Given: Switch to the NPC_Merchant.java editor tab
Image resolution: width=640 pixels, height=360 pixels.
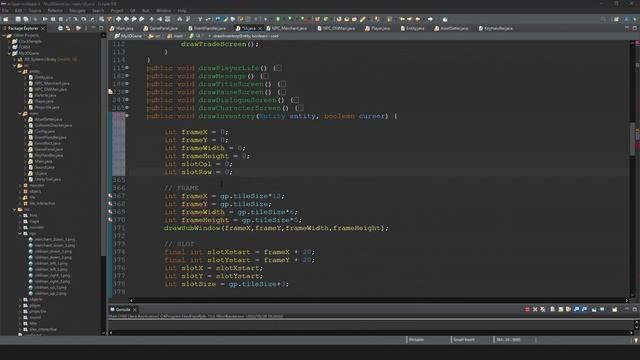Looking at the screenshot, I should [x=286, y=28].
